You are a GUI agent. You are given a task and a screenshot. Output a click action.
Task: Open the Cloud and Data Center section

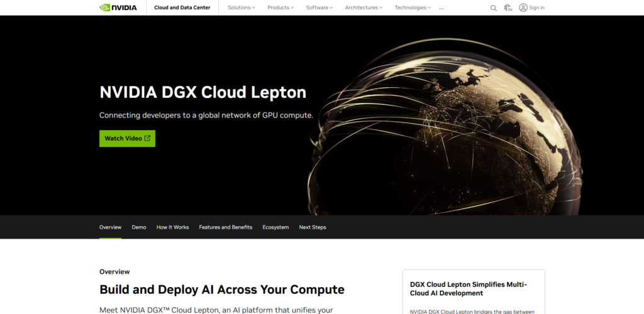[182, 8]
